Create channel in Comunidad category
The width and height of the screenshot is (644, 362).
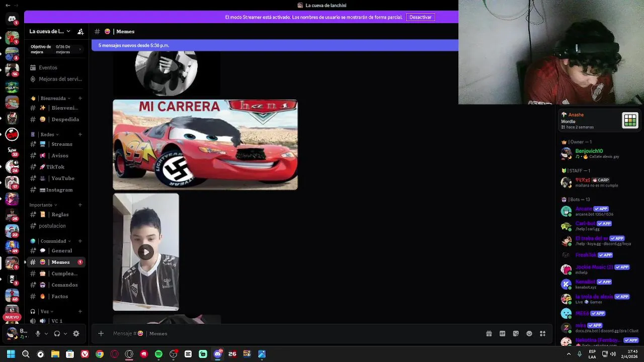(80, 241)
